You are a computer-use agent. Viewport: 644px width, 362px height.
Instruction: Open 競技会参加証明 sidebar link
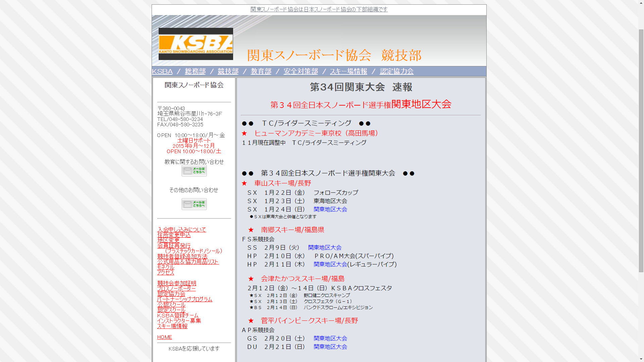[x=176, y=283]
